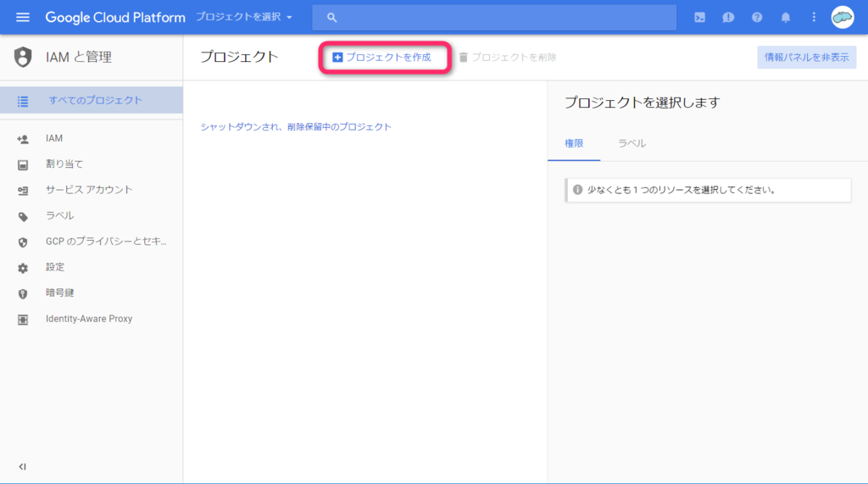Open シャットダウンされ、削除保留中のプロジェクト link
The image size is (868, 484).
[x=296, y=127]
